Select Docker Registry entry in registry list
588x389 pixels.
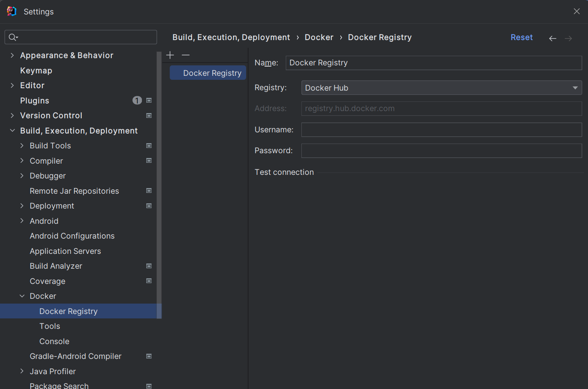[x=208, y=73]
